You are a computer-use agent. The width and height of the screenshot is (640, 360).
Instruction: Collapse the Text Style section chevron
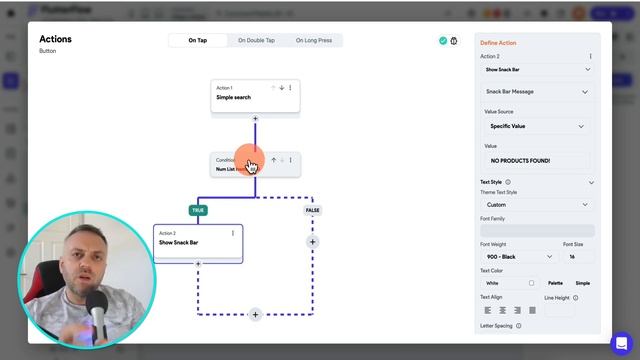coord(591,182)
